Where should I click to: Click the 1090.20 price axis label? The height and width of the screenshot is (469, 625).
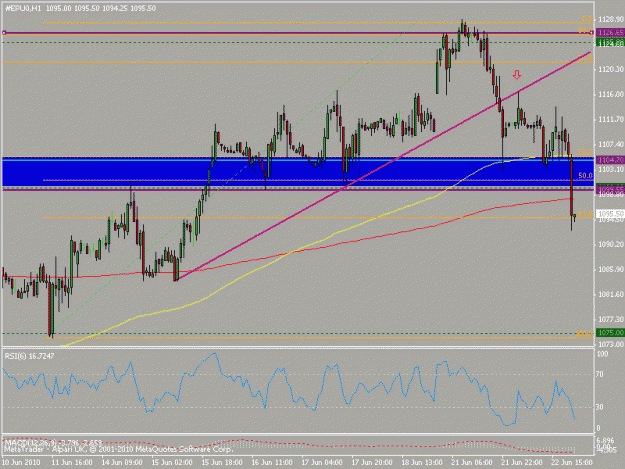611,244
